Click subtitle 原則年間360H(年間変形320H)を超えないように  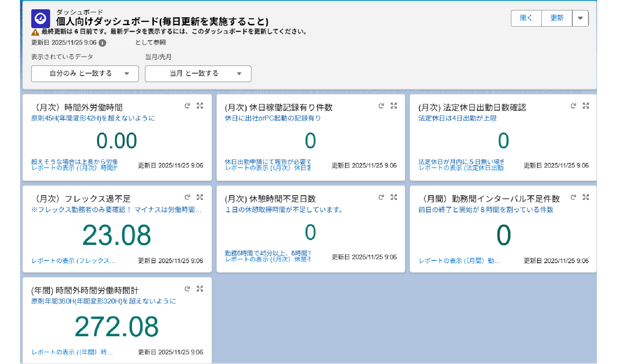103,301
